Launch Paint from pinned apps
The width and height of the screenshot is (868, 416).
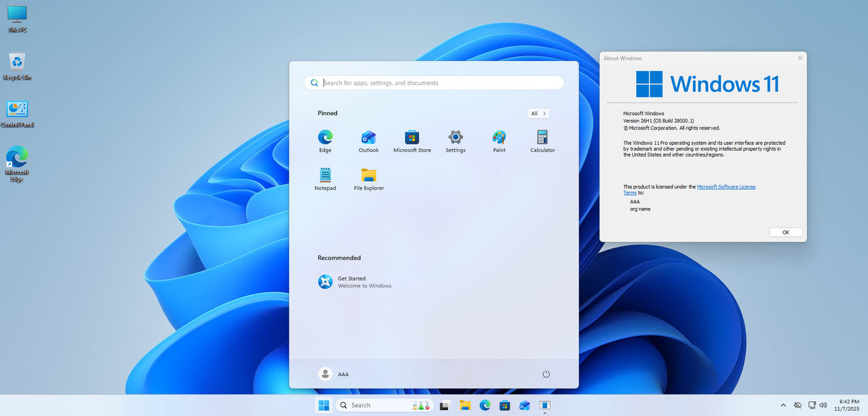click(x=499, y=141)
